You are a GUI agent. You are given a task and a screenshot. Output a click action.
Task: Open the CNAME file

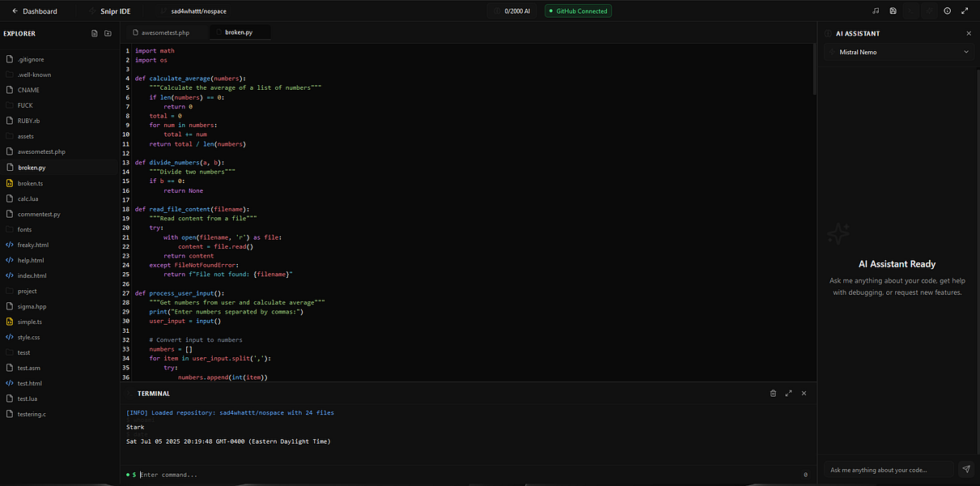click(60, 90)
